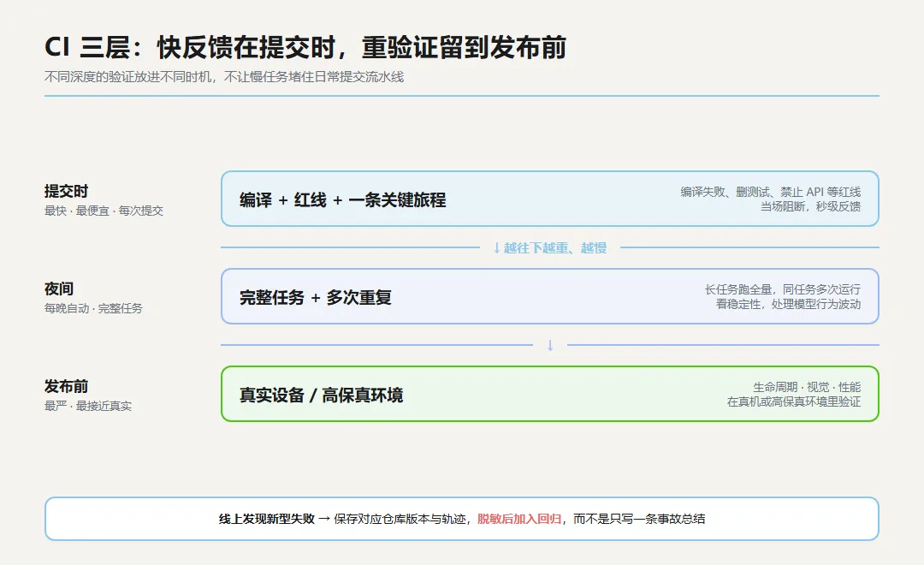The width and height of the screenshot is (924, 565).
Task: Click the "↓ 越往下越重、越慢" label
Action: (x=550, y=247)
